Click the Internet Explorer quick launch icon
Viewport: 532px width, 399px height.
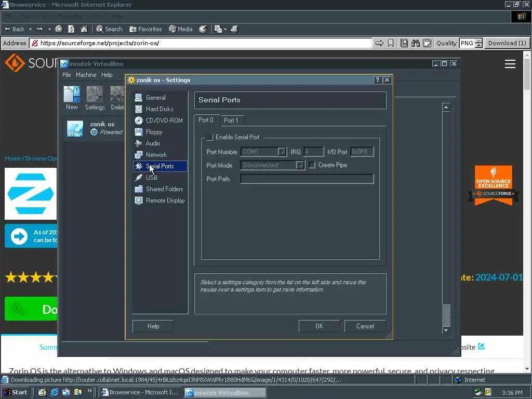point(54,392)
